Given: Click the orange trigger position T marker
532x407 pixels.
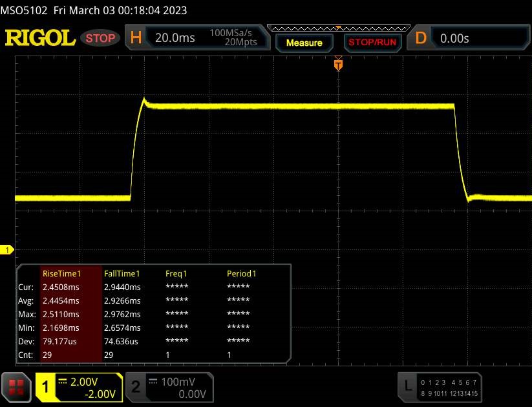Looking at the screenshot, I should pos(338,65).
